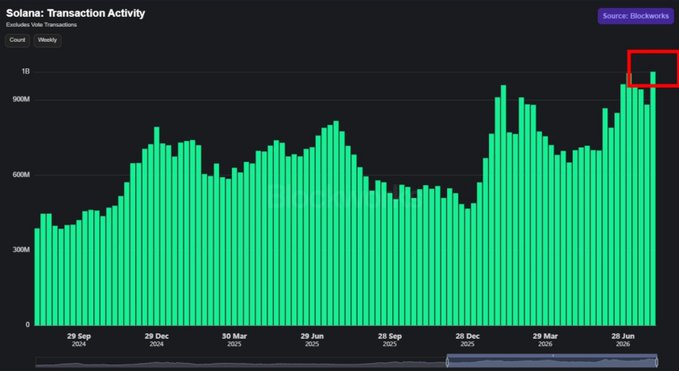Click the 0 y-axis label
This screenshot has height=371, width=679.
[28, 325]
